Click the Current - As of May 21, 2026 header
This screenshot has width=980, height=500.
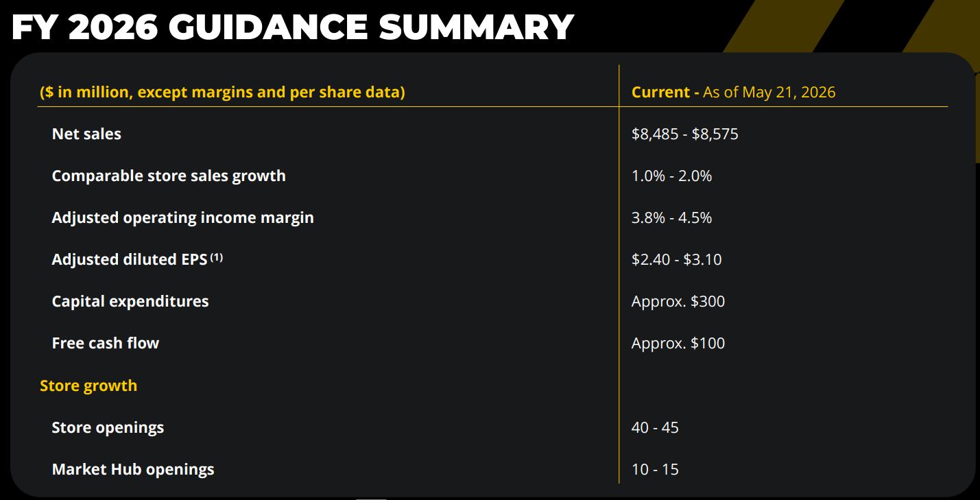tap(734, 92)
